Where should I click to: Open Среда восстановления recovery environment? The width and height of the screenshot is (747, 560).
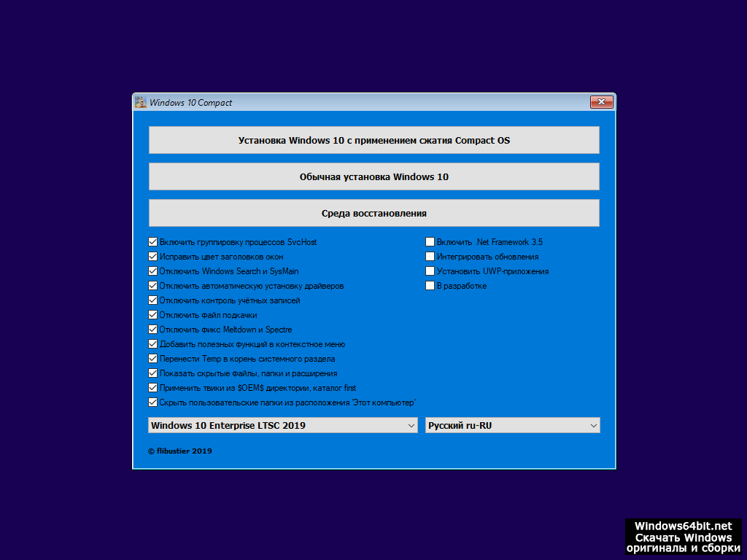373,214
